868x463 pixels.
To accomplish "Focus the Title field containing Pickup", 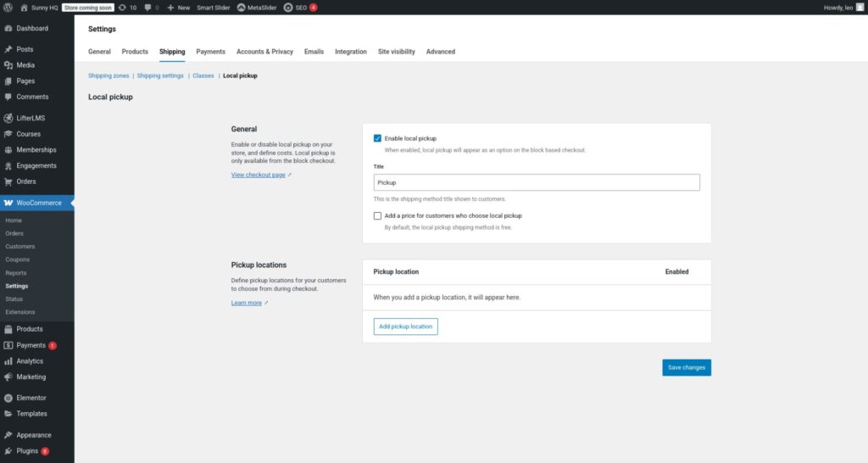I will coord(537,183).
